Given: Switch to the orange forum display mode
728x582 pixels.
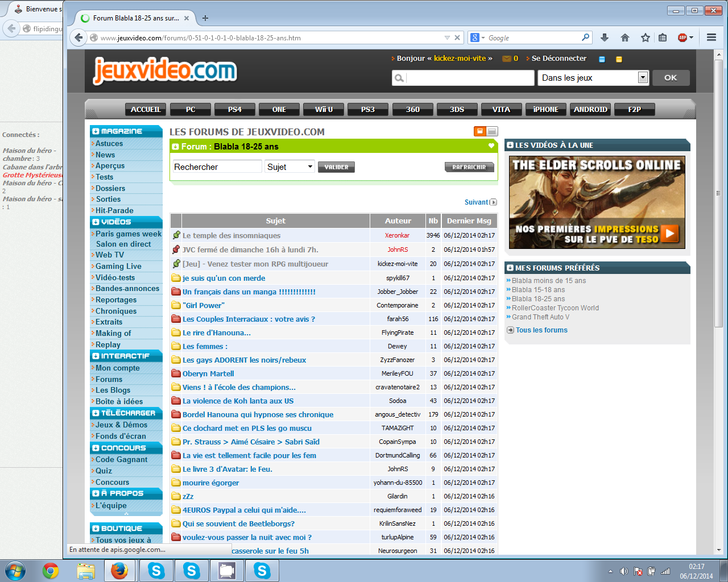Looking at the screenshot, I should click(x=480, y=131).
